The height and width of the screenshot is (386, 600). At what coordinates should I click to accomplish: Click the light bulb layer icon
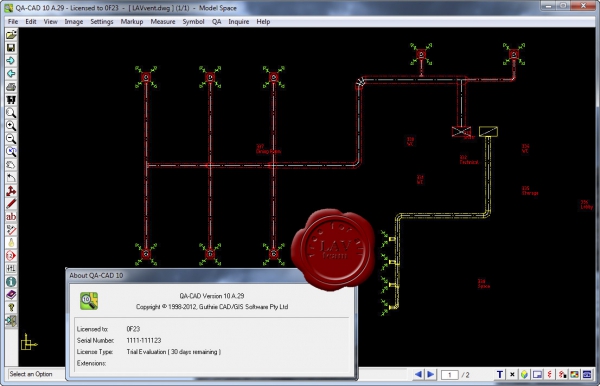coord(11,243)
